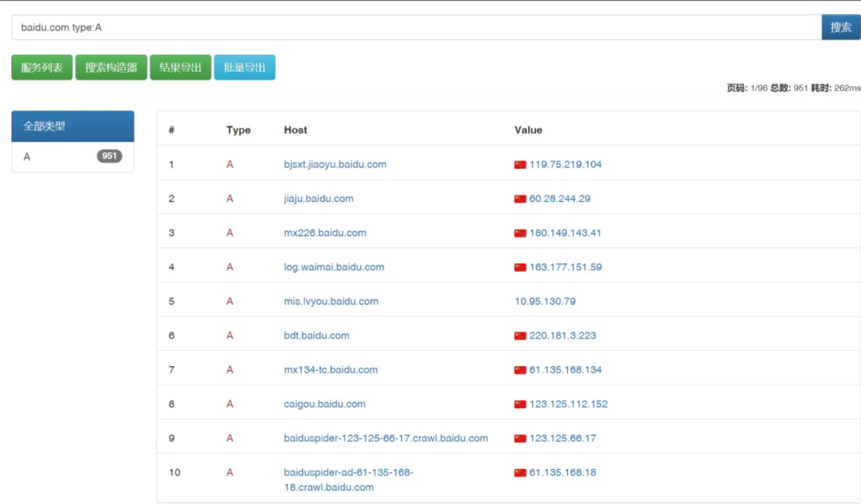Open host link bjsxt.jiaoyu.baidu.com

click(x=335, y=165)
